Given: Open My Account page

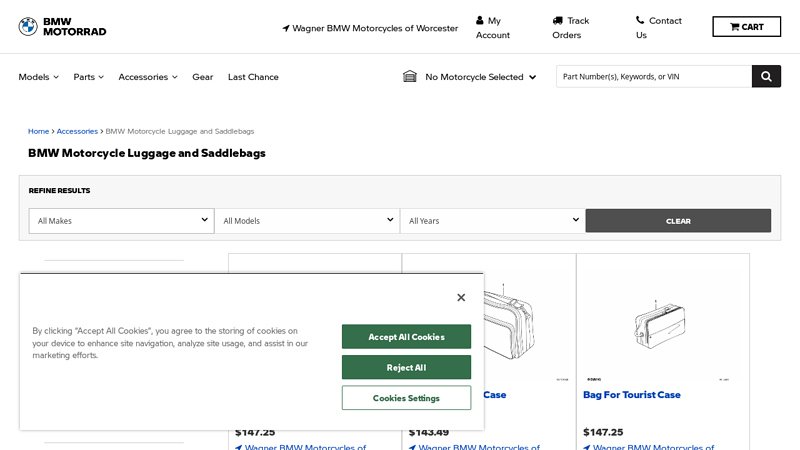Looking at the screenshot, I should point(494,27).
